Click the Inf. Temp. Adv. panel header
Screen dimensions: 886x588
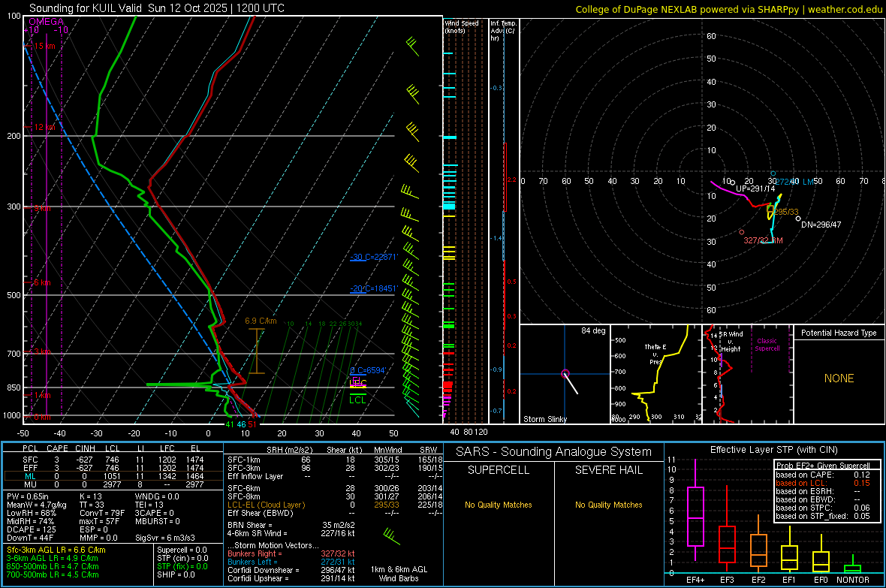[x=503, y=31]
